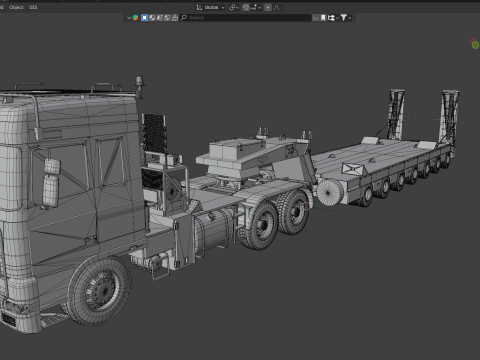The image size is (480, 360).
Task: Open the dropdown right of Search field
Action: 315,18
